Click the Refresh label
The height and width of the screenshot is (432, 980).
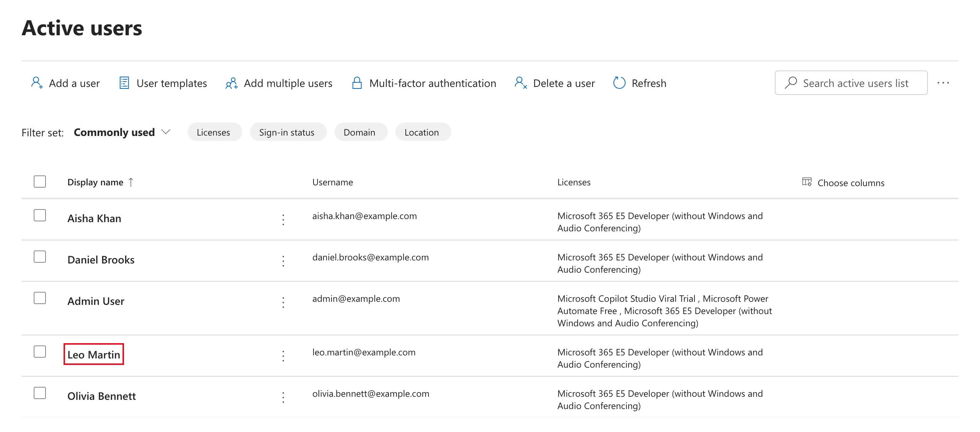click(x=649, y=83)
